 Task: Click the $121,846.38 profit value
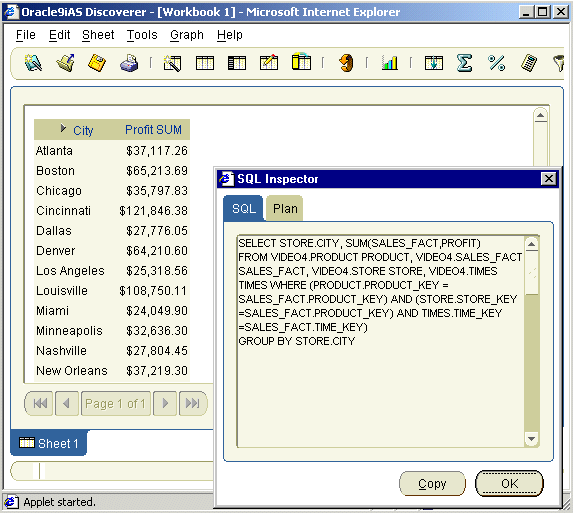(x=153, y=210)
